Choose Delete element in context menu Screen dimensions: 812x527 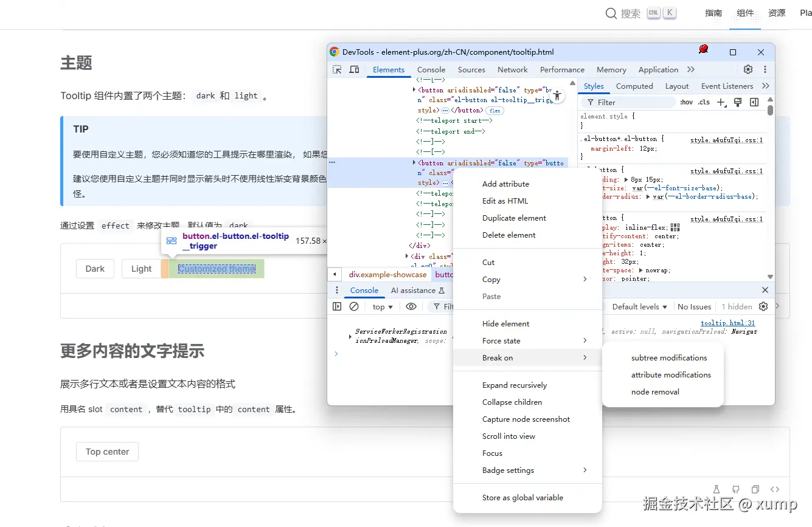click(527, 235)
